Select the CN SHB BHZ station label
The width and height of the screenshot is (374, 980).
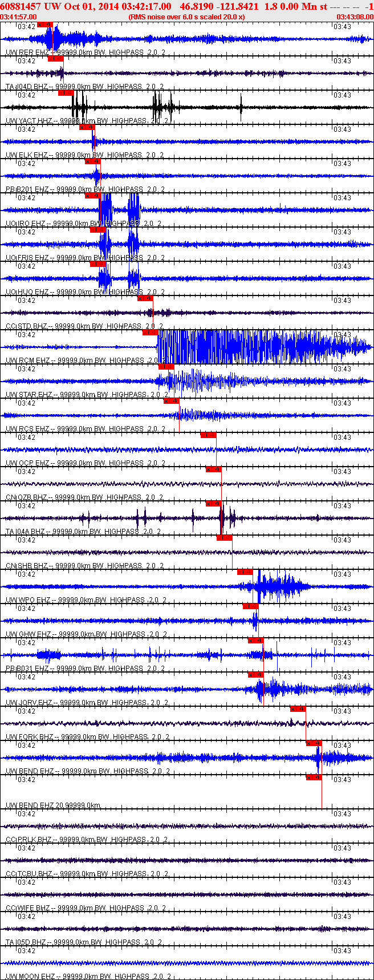coord(84,565)
